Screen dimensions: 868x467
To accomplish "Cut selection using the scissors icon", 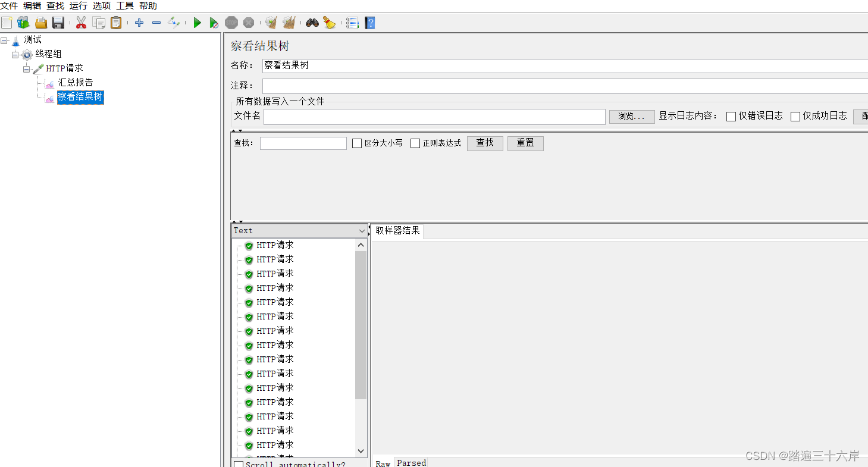I will pyautogui.click(x=82, y=23).
